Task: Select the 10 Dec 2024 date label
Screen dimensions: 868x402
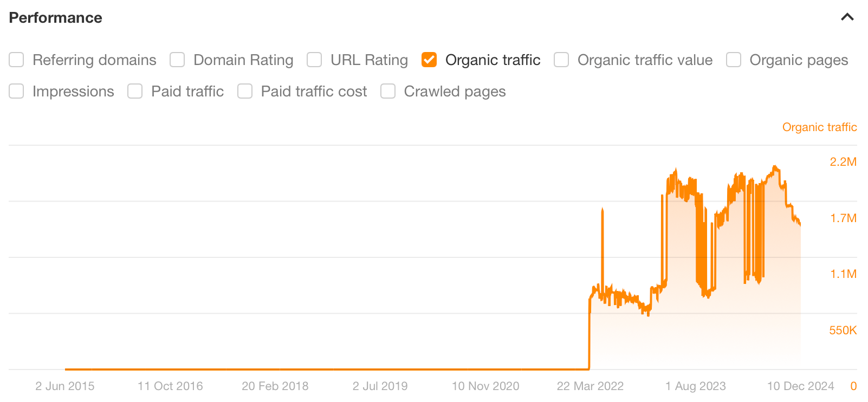Action: coord(800,386)
